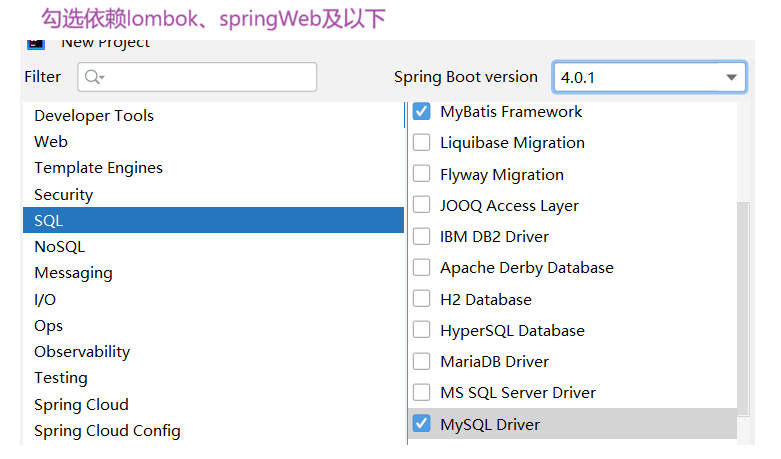
Task: Select Testing category
Action: [x=213, y=378]
